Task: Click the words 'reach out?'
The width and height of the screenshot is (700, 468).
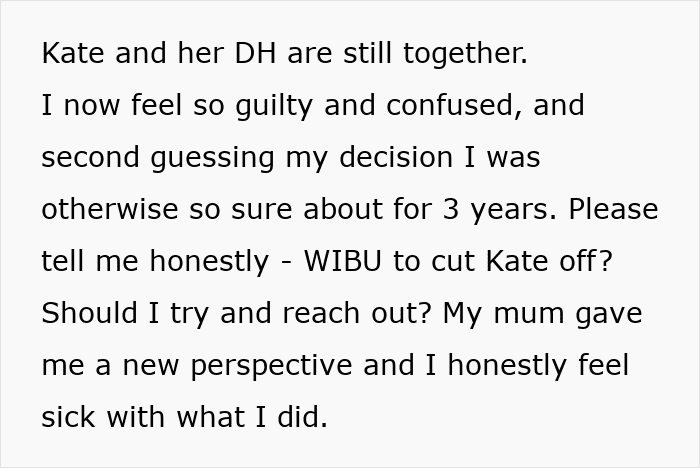Action: 357,312
